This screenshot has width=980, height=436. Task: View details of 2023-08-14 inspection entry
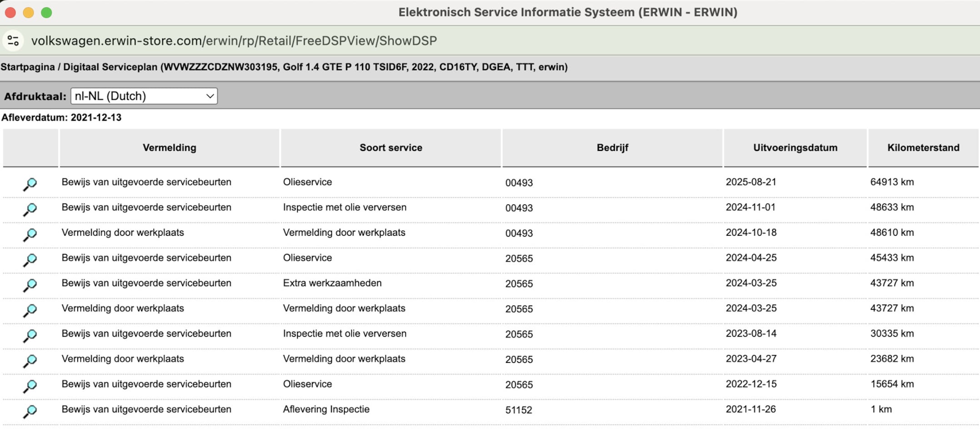point(30,335)
